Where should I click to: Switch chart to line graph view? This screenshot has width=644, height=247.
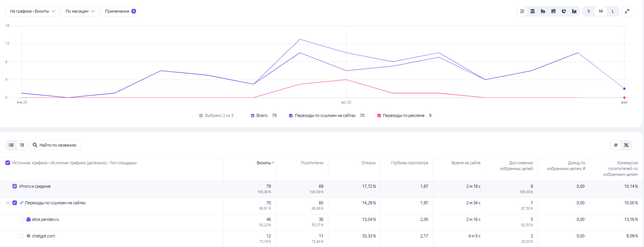(x=522, y=11)
